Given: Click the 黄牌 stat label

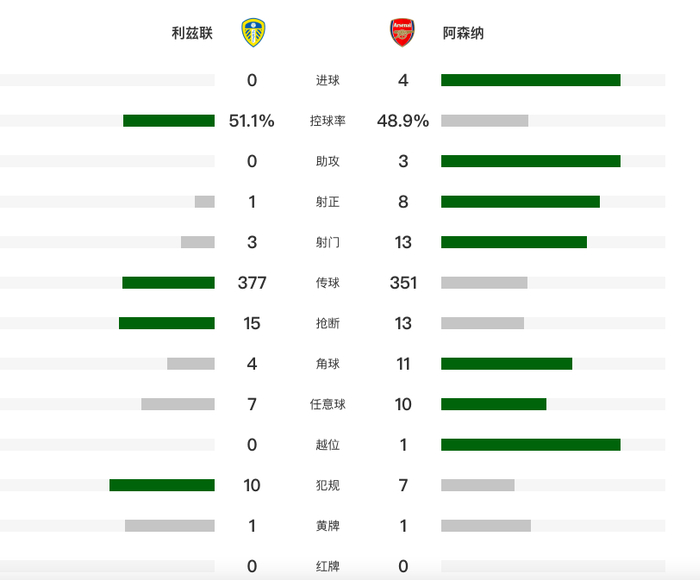Looking at the screenshot, I should coord(327,526).
